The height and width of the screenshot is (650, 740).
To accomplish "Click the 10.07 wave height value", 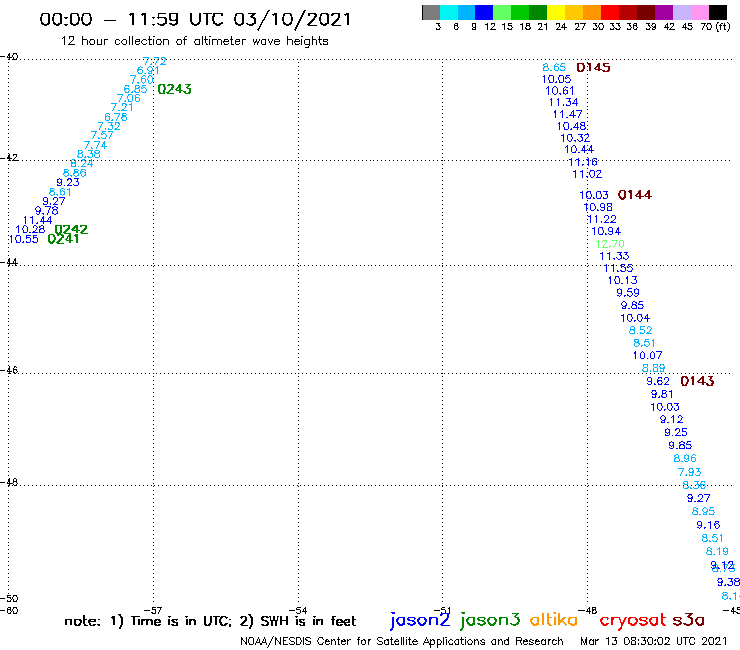I will point(648,355).
